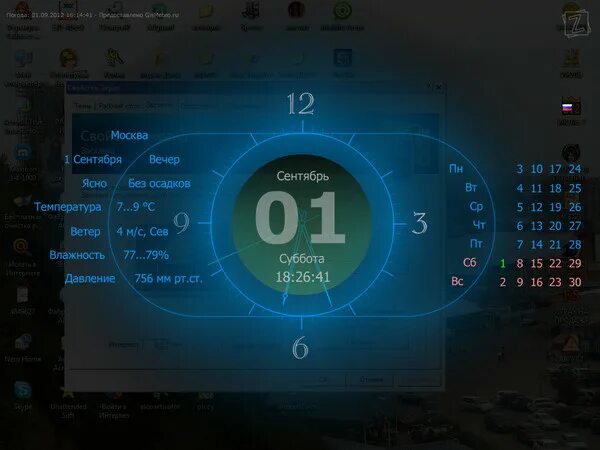Click the wind value 4 м/с, Сев
This screenshot has height=450, width=600.
click(x=142, y=231)
